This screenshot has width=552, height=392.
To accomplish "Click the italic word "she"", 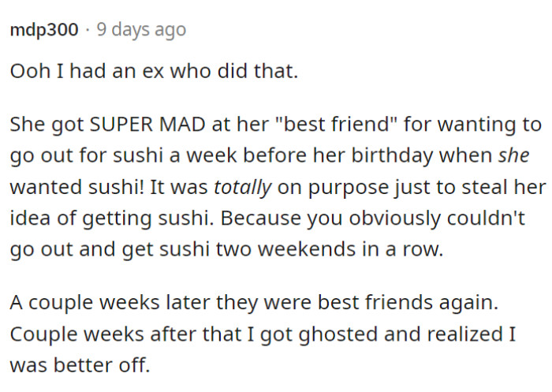I will tap(513, 157).
